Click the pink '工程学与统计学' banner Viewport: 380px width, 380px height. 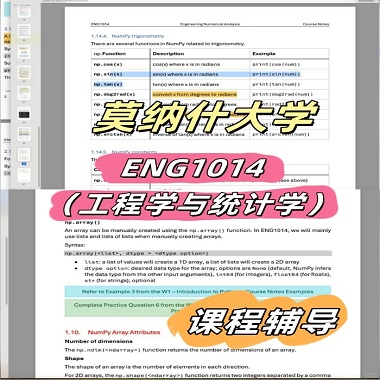(x=193, y=203)
